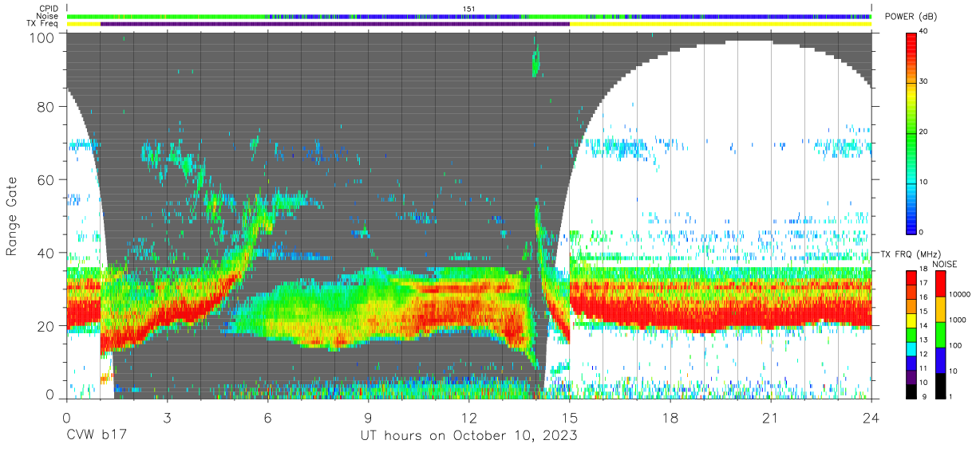The width and height of the screenshot is (980, 452).
Task: Click the Range Gate axis title
Action: click(12, 218)
